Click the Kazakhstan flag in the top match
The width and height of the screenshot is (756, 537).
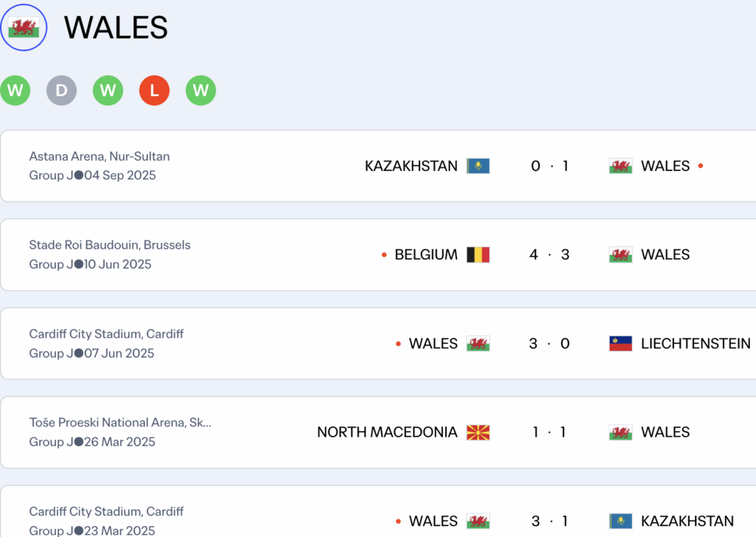click(x=478, y=166)
